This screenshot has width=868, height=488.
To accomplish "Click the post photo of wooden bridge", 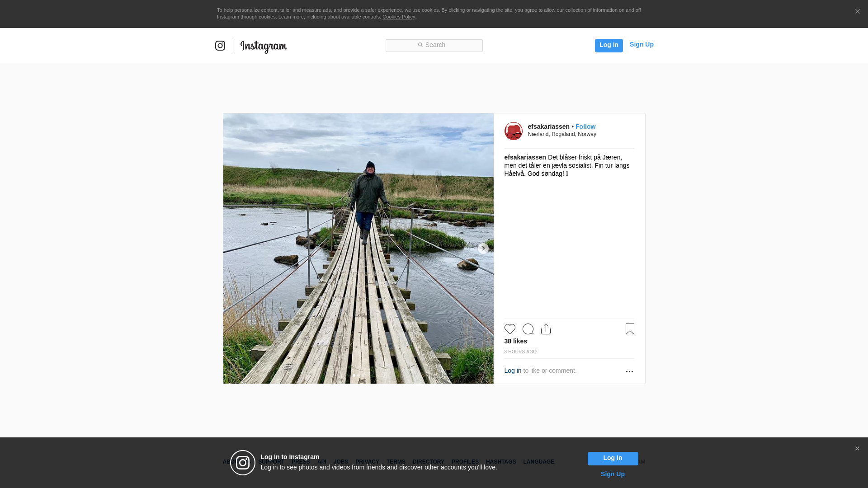I will [x=358, y=249].
